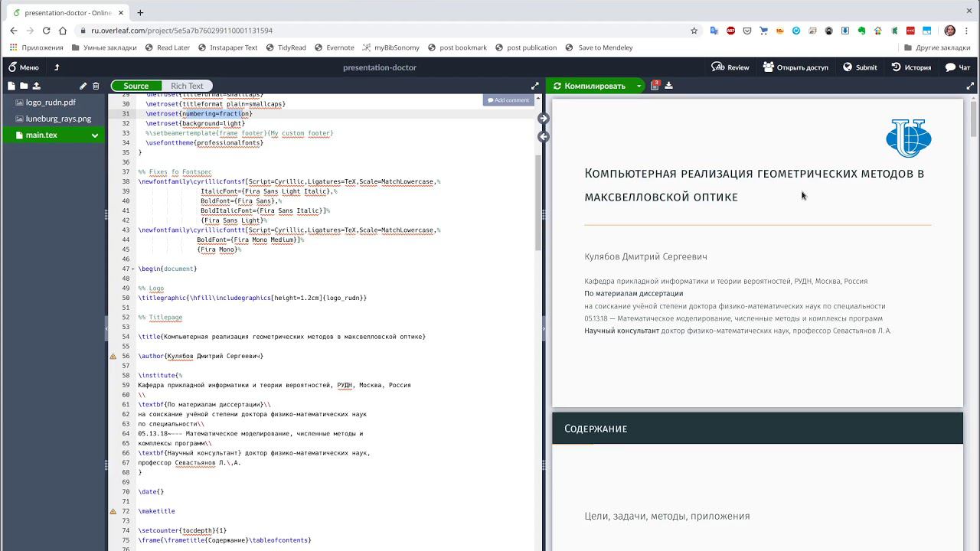Click the Read Later bookmark

tap(167, 47)
